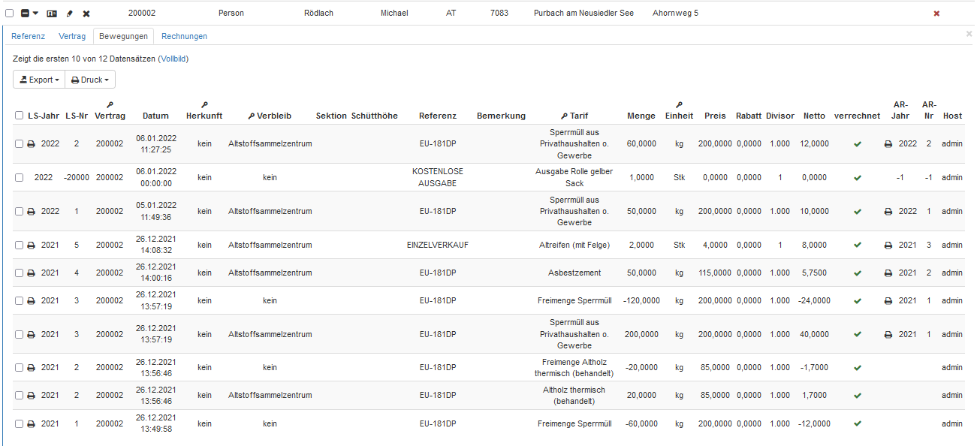The image size is (980, 446).
Task: Toggle the select-all checkbox in table header
Action: [19, 116]
